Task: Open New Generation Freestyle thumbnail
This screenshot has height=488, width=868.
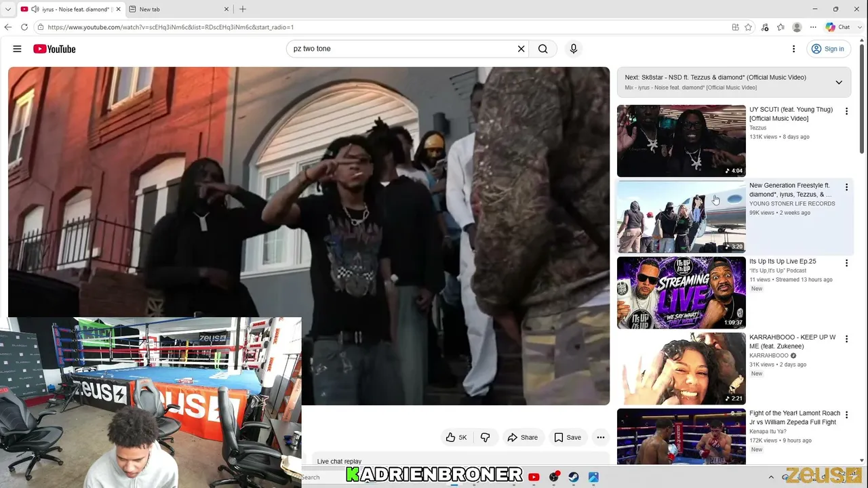Action: click(x=681, y=217)
